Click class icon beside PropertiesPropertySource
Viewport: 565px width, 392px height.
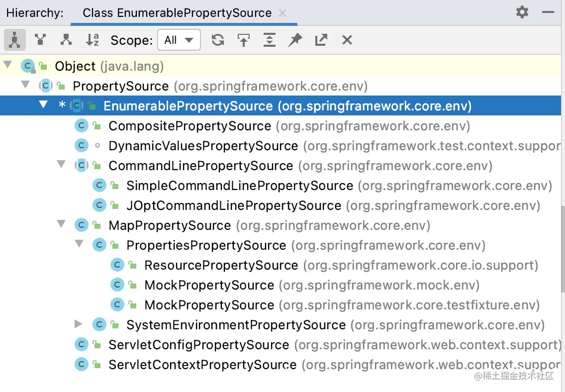click(x=99, y=245)
